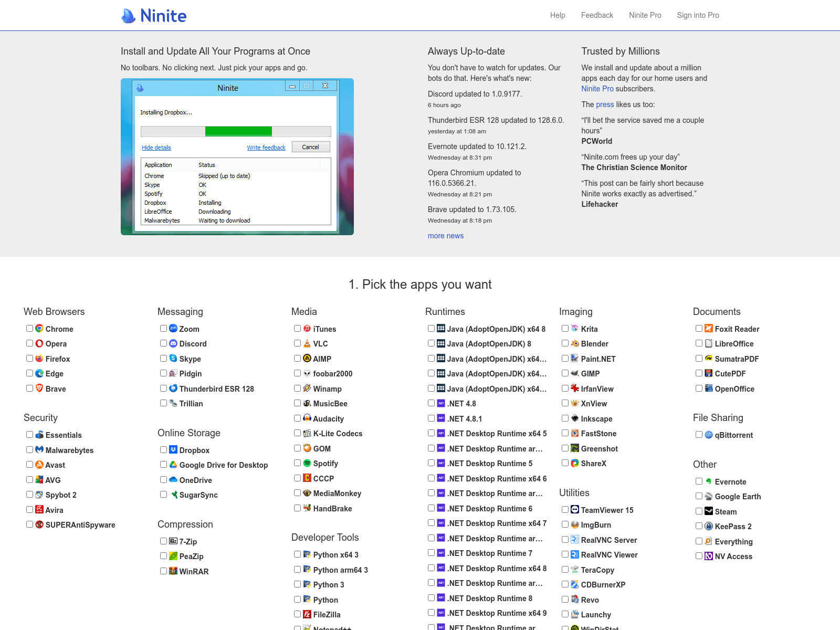
Task: Click the Chrome browser icon
Action: pos(39,328)
